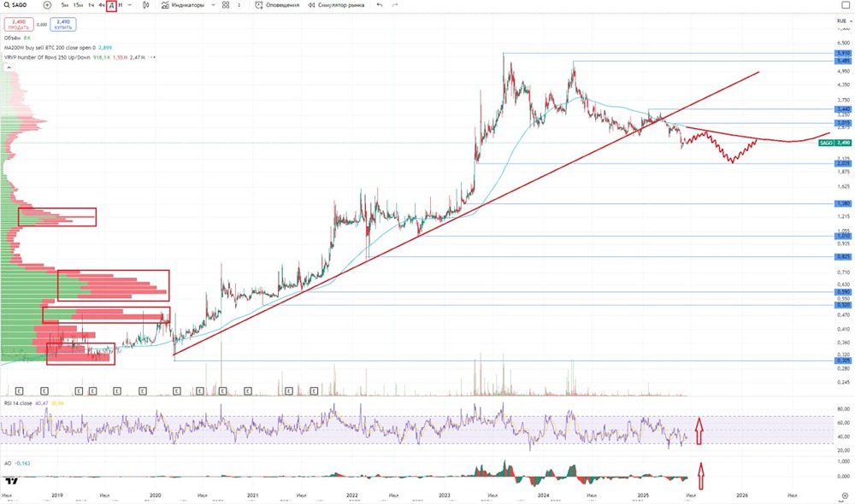The height and width of the screenshot is (504, 855).
Task: Open chart settings gear at bottom right
Action: (845, 495)
